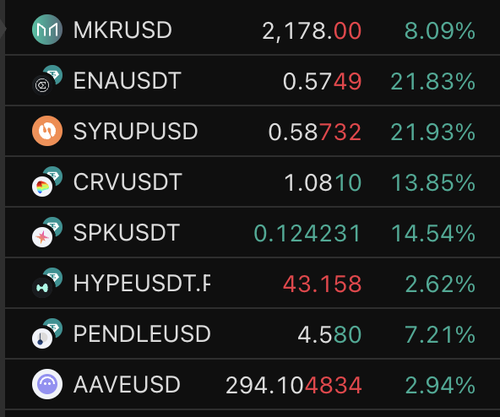Select the ENAUSDT watchlist row
This screenshot has height=417, width=500.
252,80
